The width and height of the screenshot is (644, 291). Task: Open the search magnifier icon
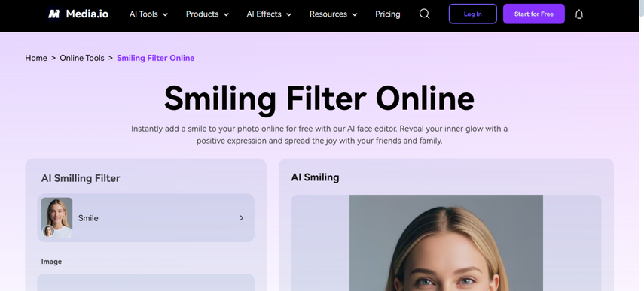[x=424, y=14]
